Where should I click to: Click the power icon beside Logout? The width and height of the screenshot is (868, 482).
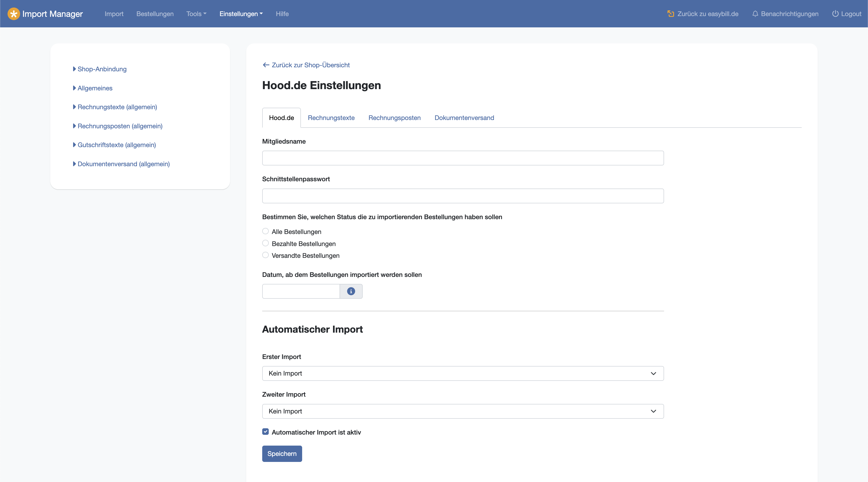(x=835, y=14)
